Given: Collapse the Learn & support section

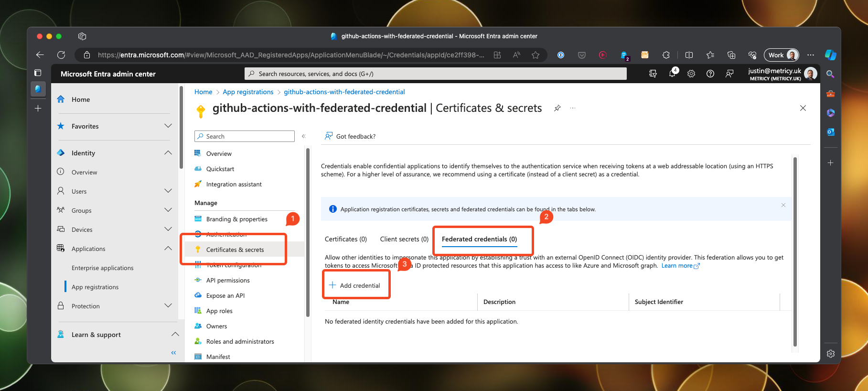Looking at the screenshot, I should pos(175,334).
